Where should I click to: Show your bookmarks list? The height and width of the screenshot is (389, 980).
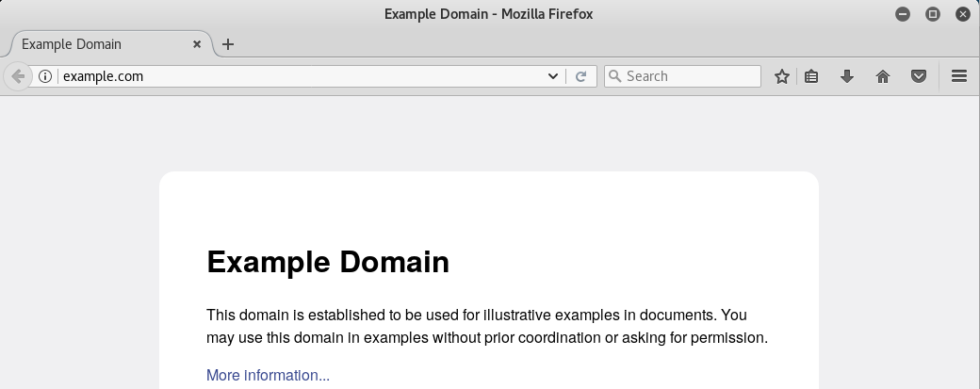811,76
